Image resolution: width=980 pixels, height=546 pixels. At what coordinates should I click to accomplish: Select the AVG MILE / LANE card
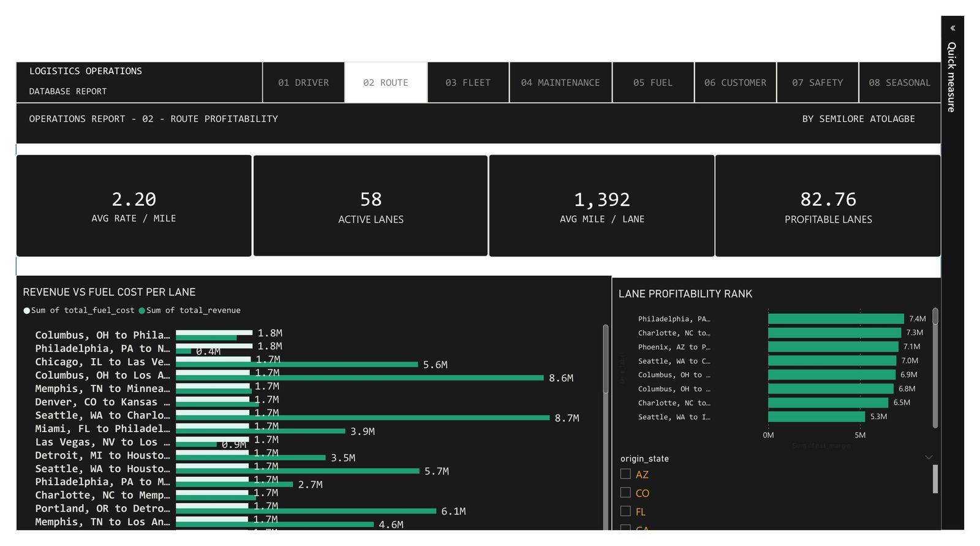(601, 206)
